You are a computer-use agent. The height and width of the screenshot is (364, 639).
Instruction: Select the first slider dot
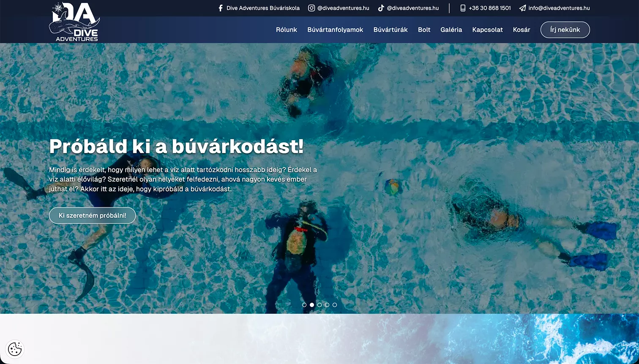pos(304,305)
